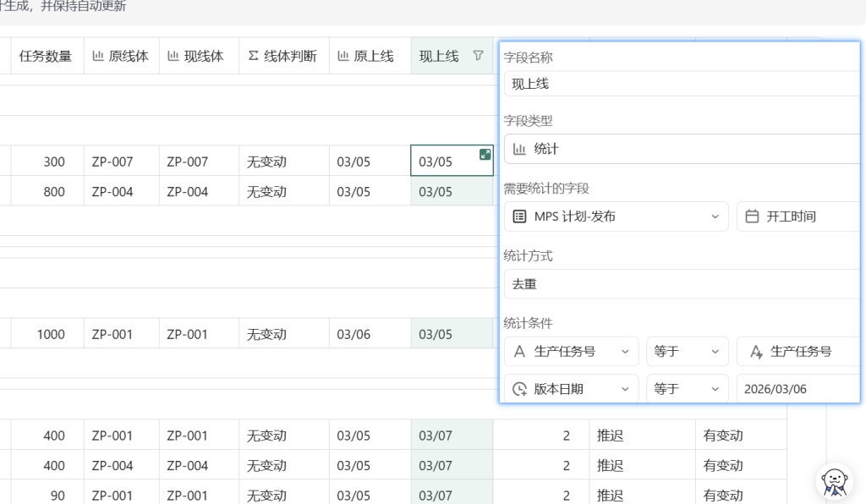Screen dimensions: 866x504
Task: Open the assistant mascot icon
Action: click(834, 482)
